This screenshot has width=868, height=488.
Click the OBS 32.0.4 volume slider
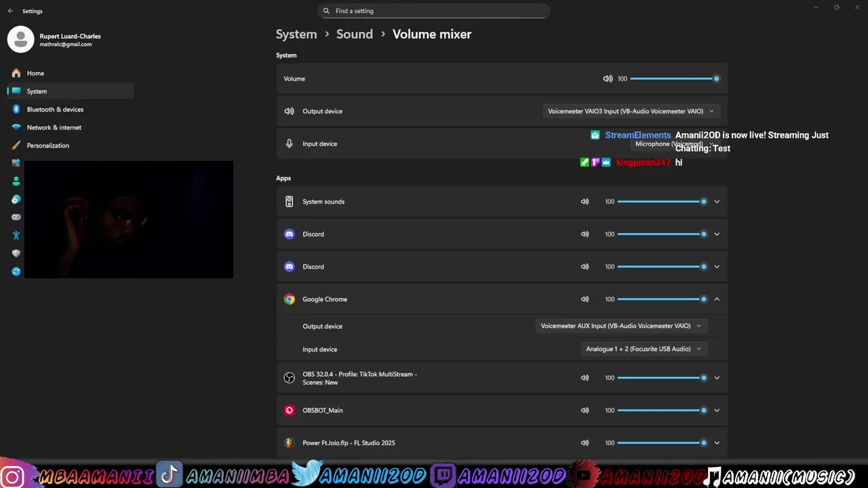[661, 378]
